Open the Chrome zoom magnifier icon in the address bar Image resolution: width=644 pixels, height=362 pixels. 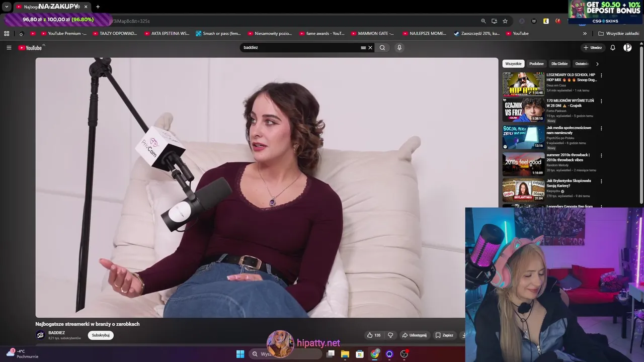(x=484, y=21)
